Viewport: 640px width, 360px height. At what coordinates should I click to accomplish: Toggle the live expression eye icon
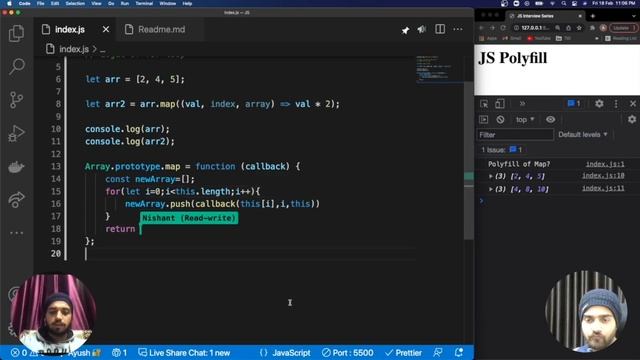tap(550, 120)
